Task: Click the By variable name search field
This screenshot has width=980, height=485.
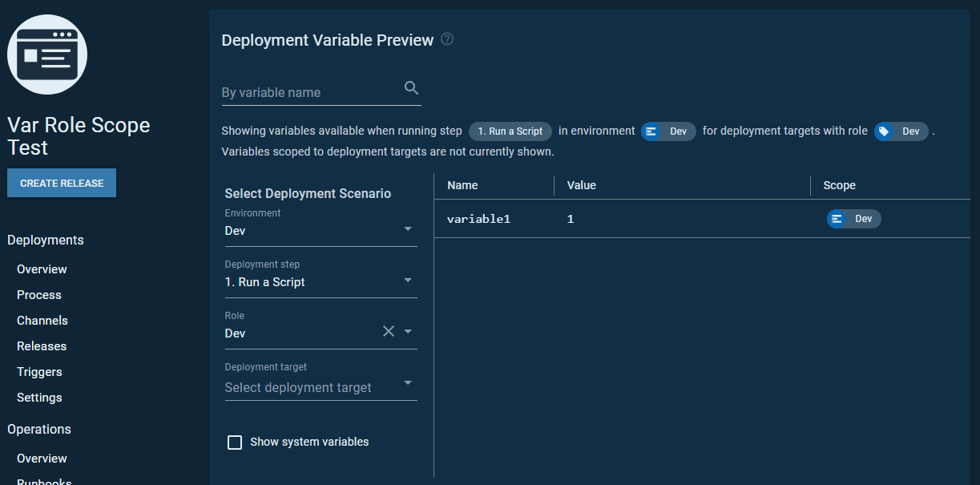Action: pyautogui.click(x=304, y=91)
